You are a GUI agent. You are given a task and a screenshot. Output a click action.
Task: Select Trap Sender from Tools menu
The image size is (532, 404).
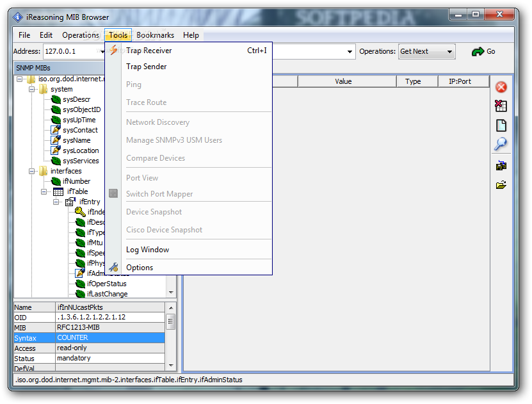[x=188, y=67]
